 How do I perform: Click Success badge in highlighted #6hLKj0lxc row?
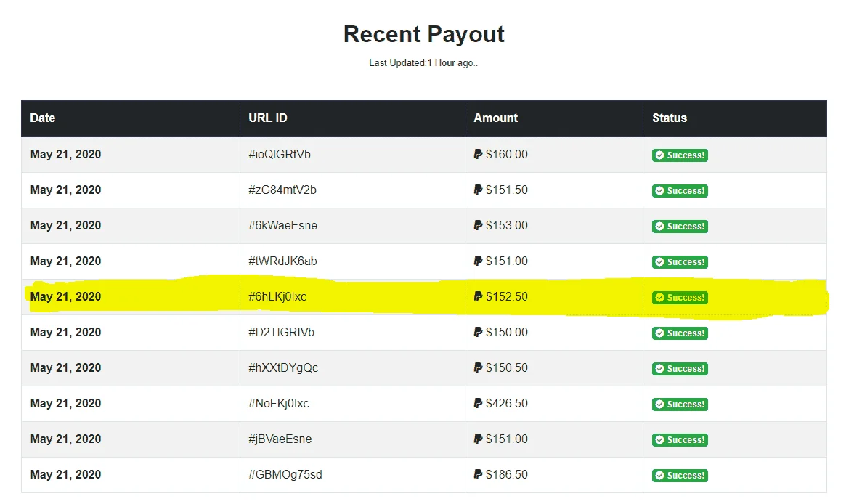coord(680,298)
